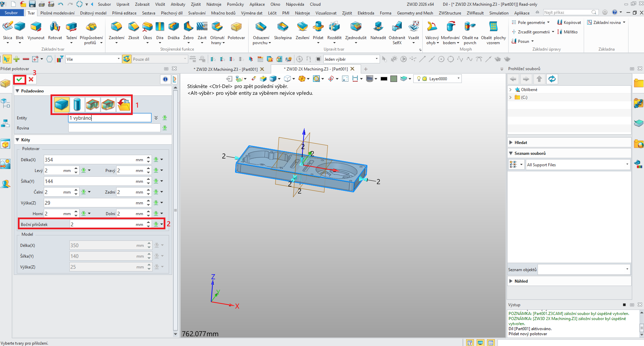This screenshot has width=644, height=346.
Task: Select the Rotovat revolve tool
Action: point(55,31)
